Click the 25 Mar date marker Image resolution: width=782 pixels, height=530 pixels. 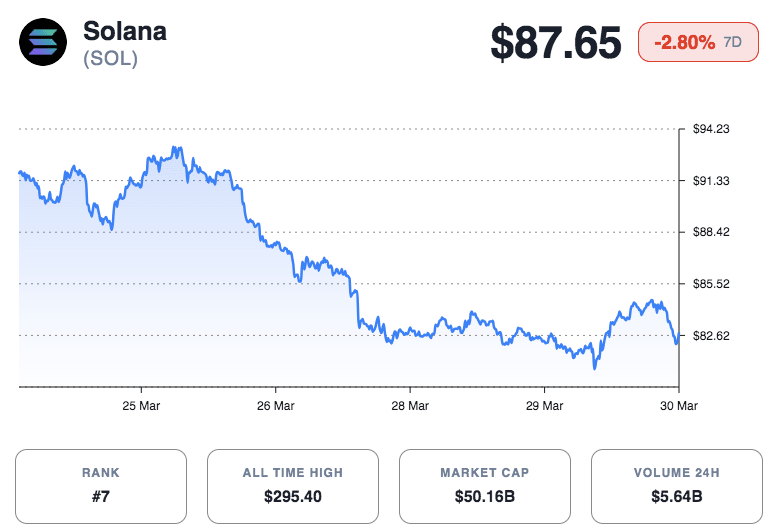[141, 406]
